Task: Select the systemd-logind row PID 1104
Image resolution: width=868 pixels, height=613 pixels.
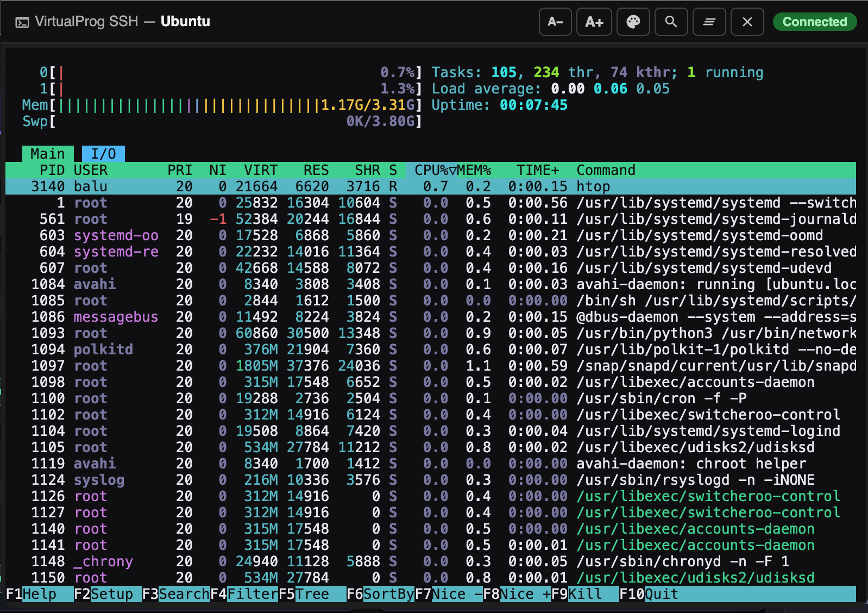Action: [x=431, y=431]
